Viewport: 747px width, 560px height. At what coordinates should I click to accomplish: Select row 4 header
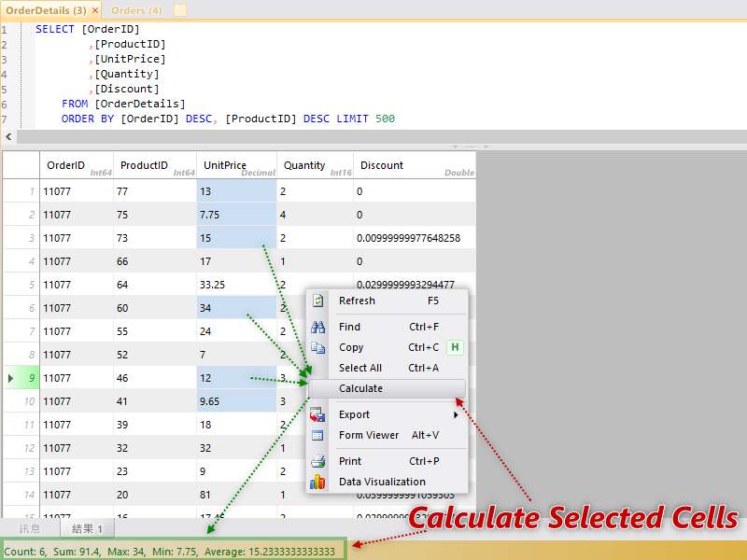coord(21,261)
